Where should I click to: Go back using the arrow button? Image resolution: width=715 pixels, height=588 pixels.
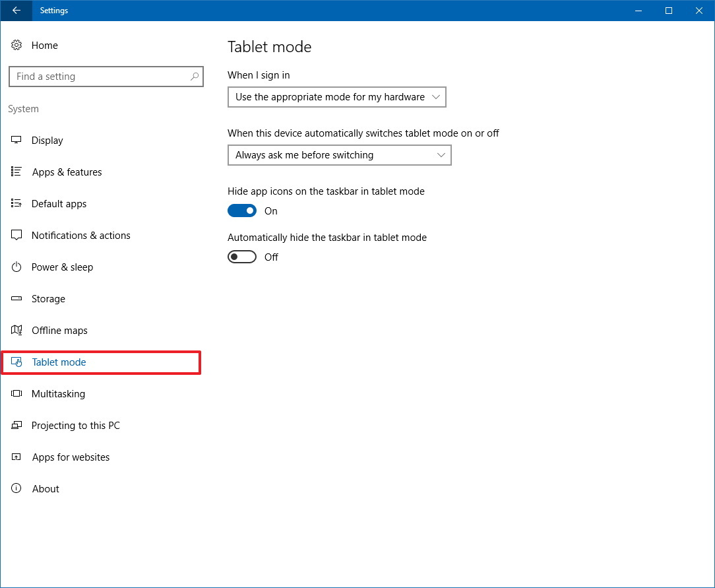16,11
